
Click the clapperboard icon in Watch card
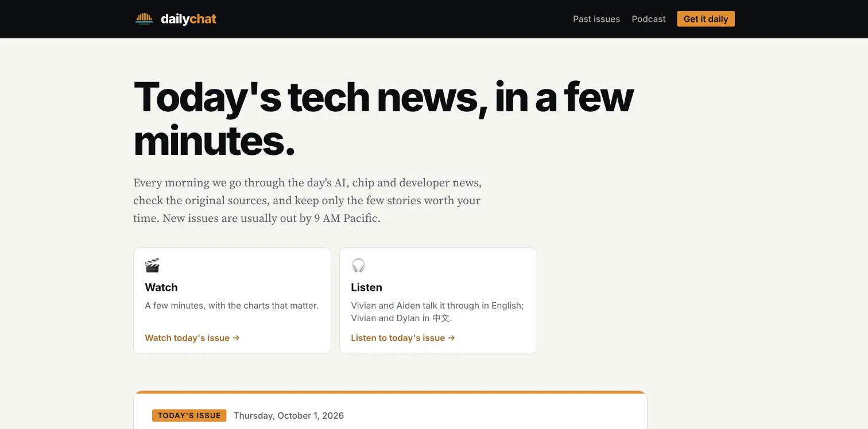tap(152, 266)
